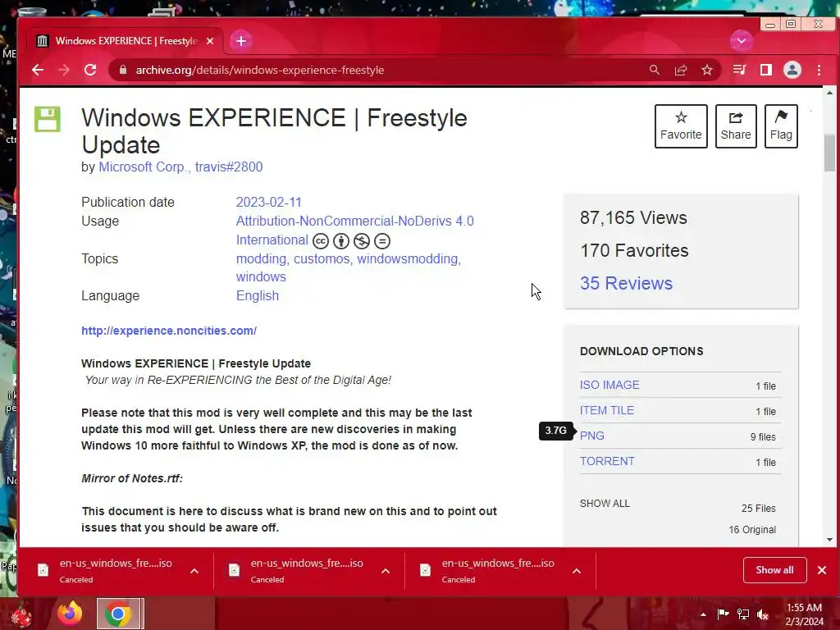Image resolution: width=840 pixels, height=630 pixels.
Task: Click the non-commercial license icon
Action: tap(362, 241)
